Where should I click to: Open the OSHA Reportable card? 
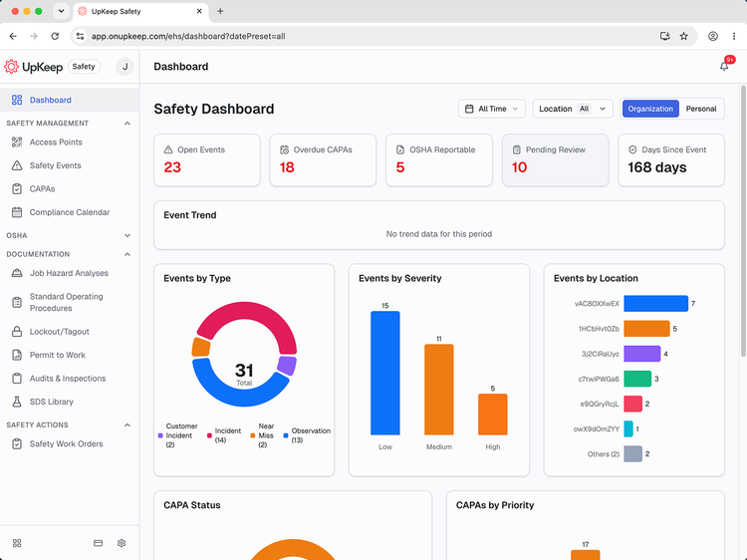point(439,159)
